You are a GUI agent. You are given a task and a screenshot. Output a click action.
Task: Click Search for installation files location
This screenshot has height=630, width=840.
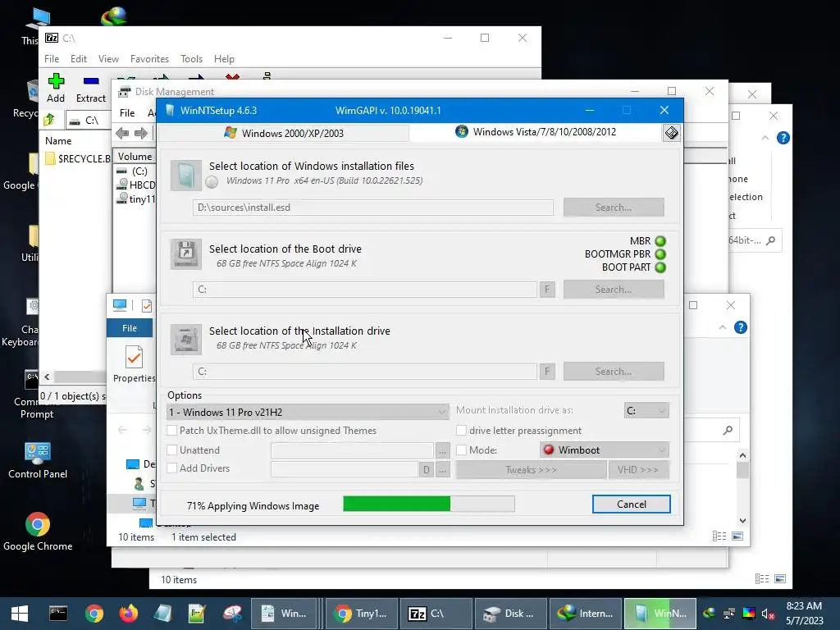pyautogui.click(x=614, y=208)
